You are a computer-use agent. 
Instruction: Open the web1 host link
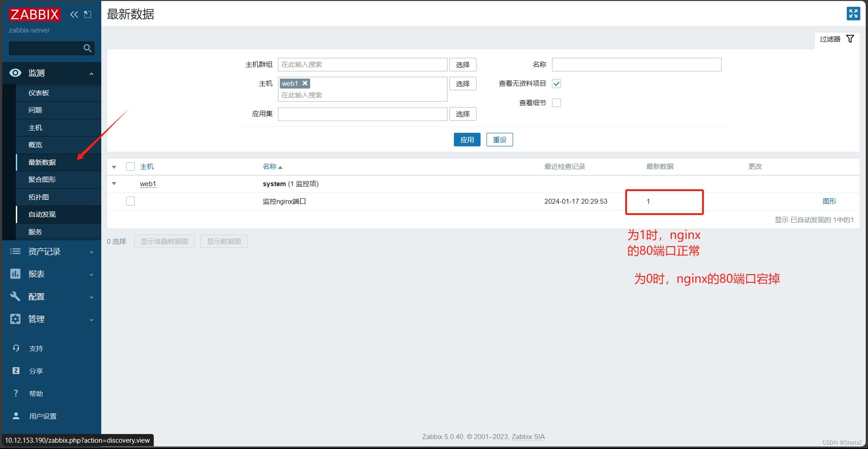pos(148,184)
